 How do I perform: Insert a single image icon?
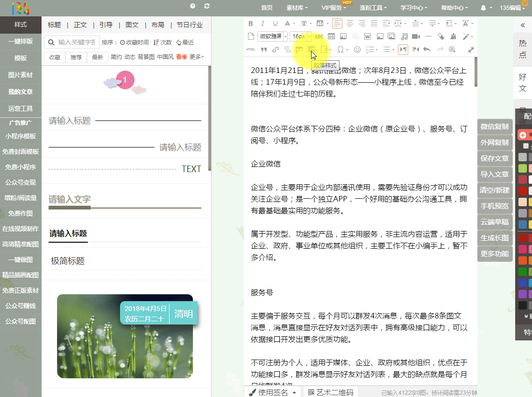click(380, 36)
